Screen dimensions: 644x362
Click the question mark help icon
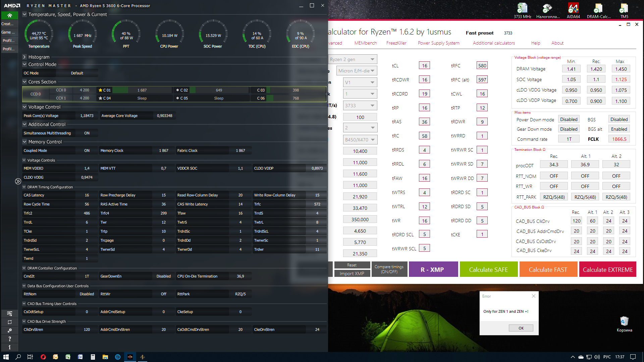(9, 339)
